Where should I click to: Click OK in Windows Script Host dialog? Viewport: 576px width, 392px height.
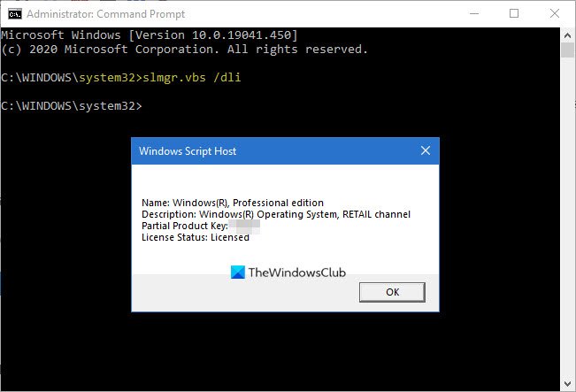392,292
